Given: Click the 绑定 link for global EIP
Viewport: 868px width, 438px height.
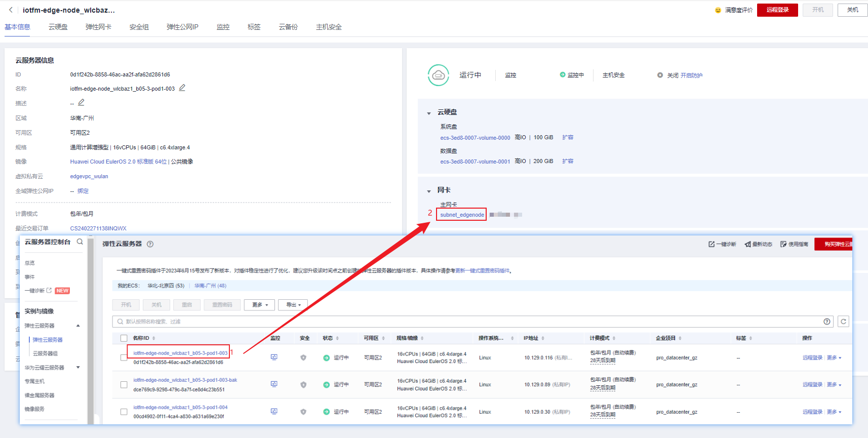Looking at the screenshot, I should tap(83, 191).
